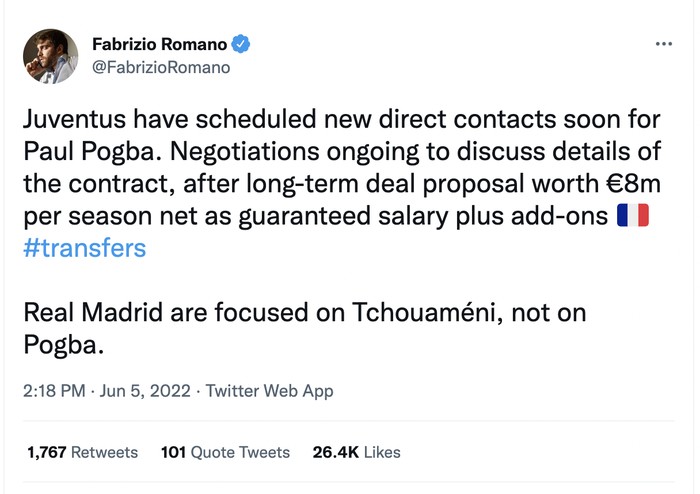Open the @FabrizioRomano handle link
Screen dimensions: 700x494
pyautogui.click(x=161, y=68)
